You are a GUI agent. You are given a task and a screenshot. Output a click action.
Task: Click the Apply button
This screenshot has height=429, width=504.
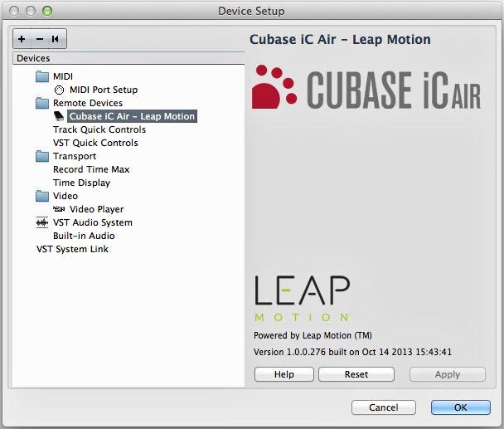point(447,374)
